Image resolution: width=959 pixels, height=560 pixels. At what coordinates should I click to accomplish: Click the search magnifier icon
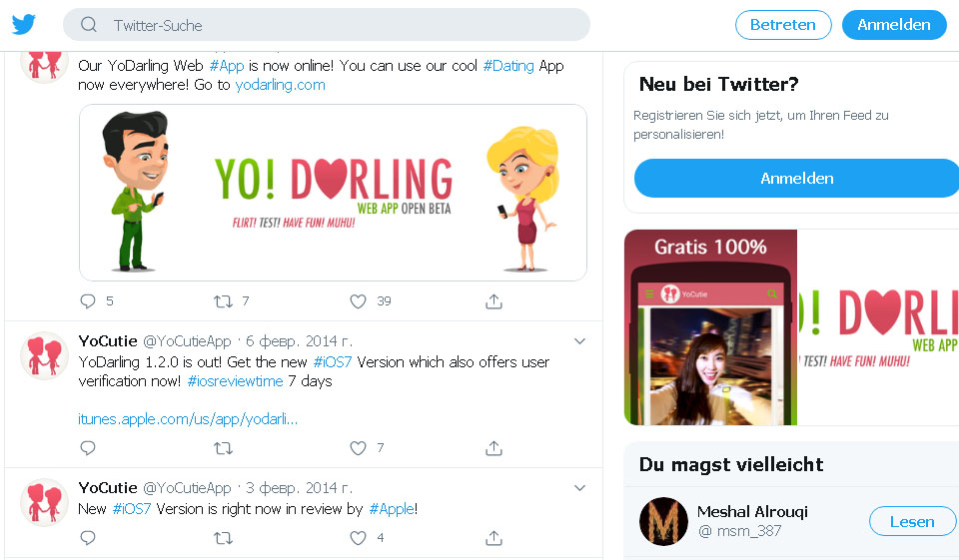point(89,25)
